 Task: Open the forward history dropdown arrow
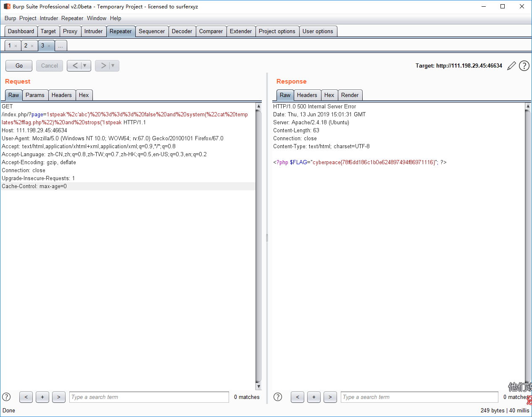coord(113,66)
